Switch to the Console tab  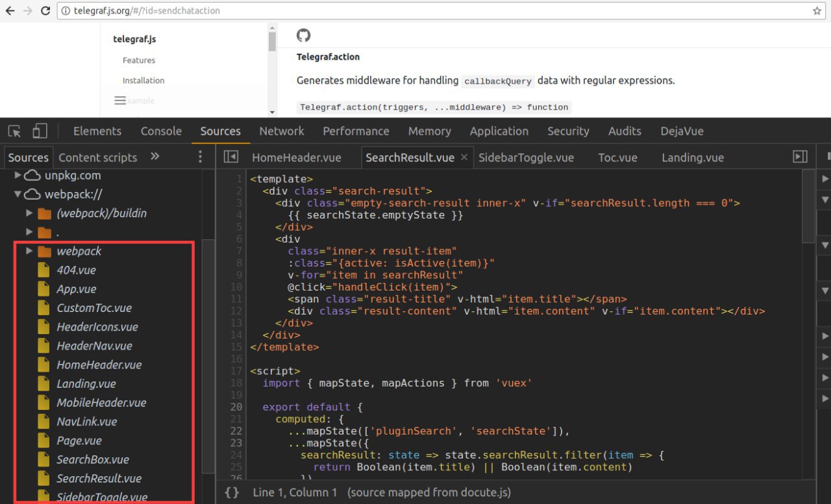pos(161,131)
